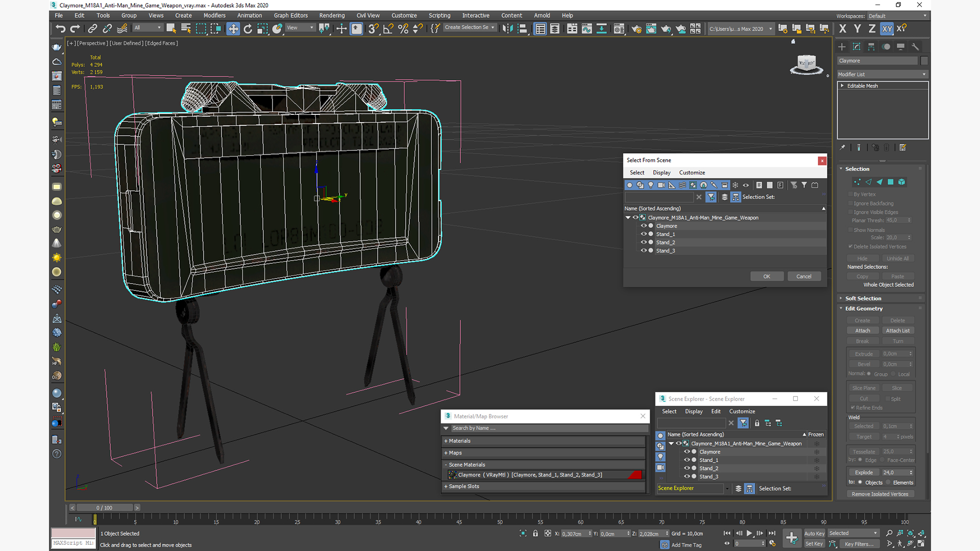
Task: Click the Attach List button
Action: (898, 331)
